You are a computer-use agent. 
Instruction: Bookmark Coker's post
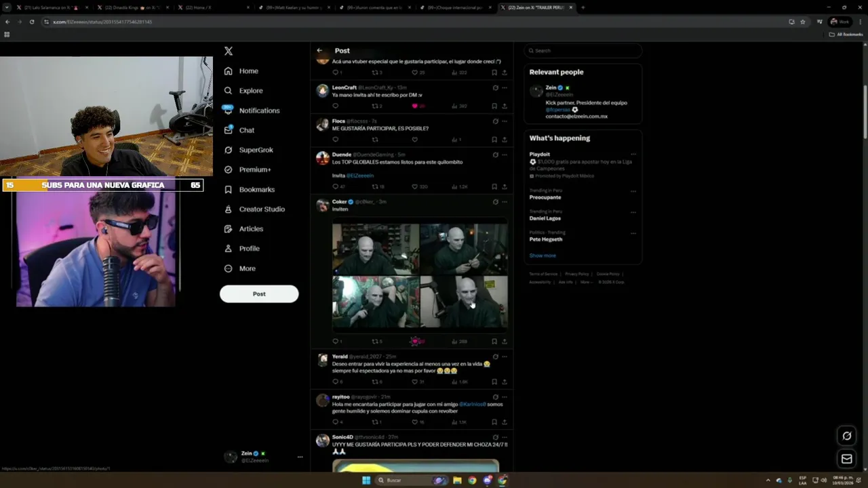tap(494, 342)
